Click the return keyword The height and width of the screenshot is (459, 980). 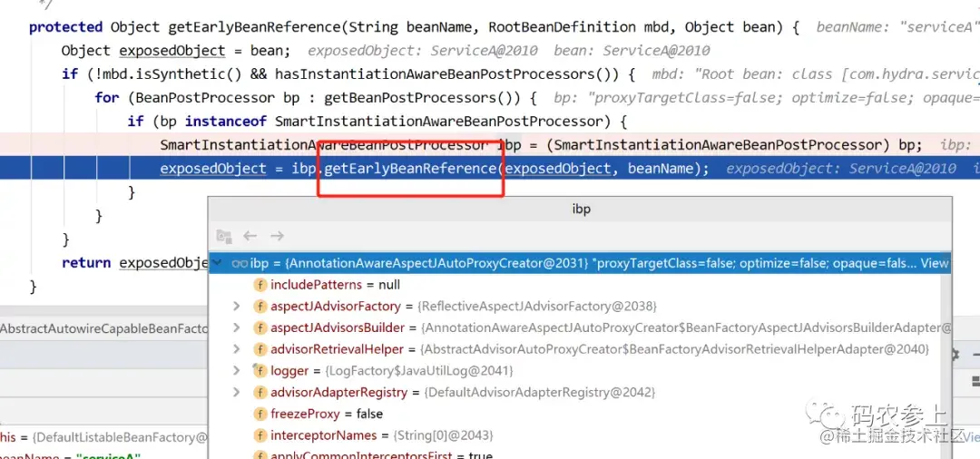tap(86, 263)
